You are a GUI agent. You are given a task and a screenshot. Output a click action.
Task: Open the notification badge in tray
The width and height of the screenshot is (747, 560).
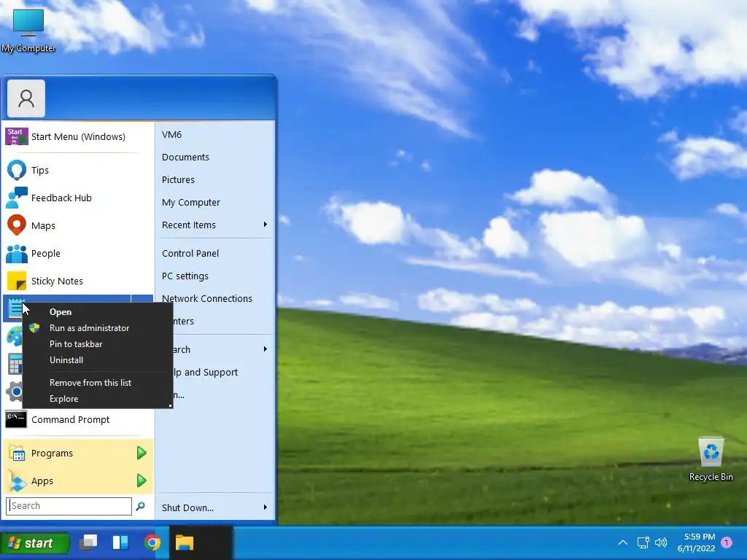(727, 542)
